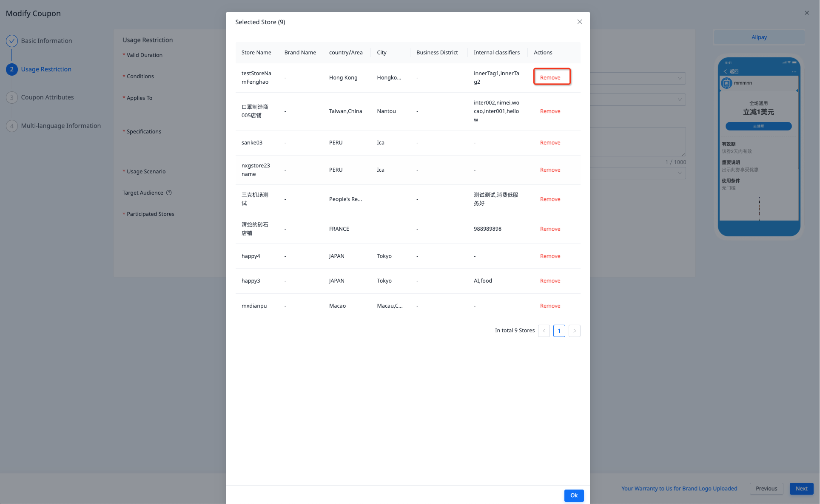Remove the happy4 store
This screenshot has height=504, width=820.
pyautogui.click(x=550, y=256)
